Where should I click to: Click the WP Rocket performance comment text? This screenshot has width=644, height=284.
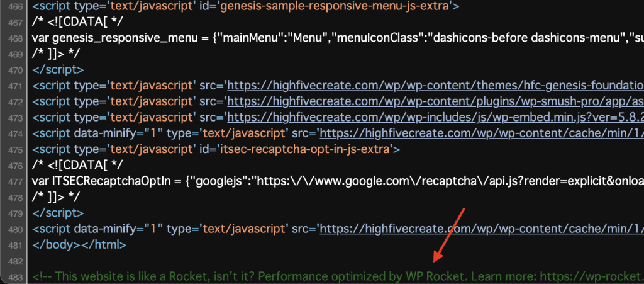click(x=338, y=276)
